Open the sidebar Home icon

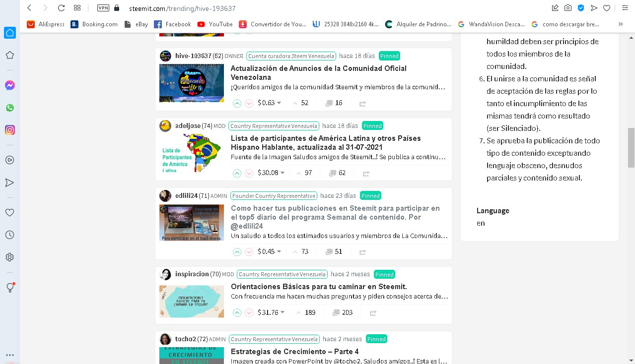[9, 33]
